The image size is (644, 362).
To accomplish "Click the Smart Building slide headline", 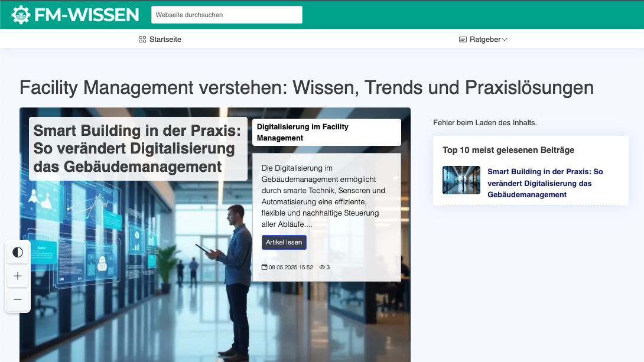I will pyautogui.click(x=138, y=148).
